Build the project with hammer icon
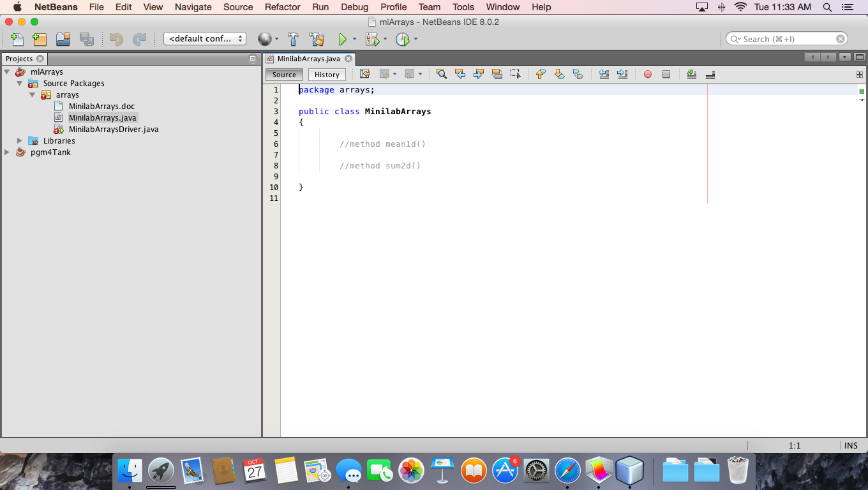 (293, 40)
